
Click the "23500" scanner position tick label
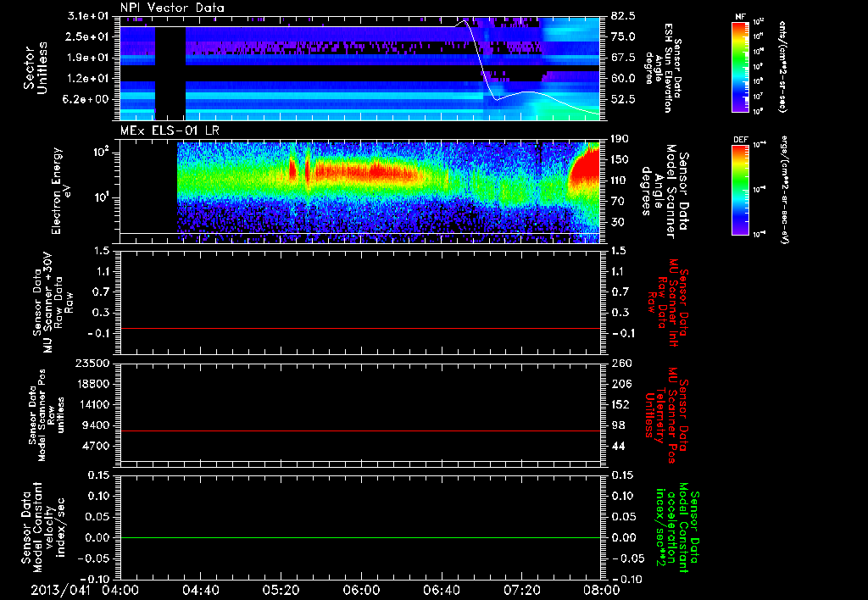92,364
